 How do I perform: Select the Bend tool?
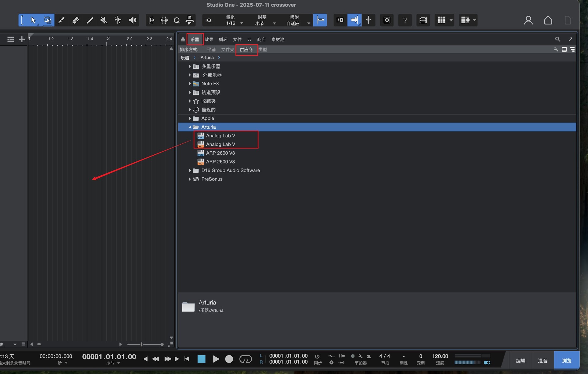click(x=118, y=20)
